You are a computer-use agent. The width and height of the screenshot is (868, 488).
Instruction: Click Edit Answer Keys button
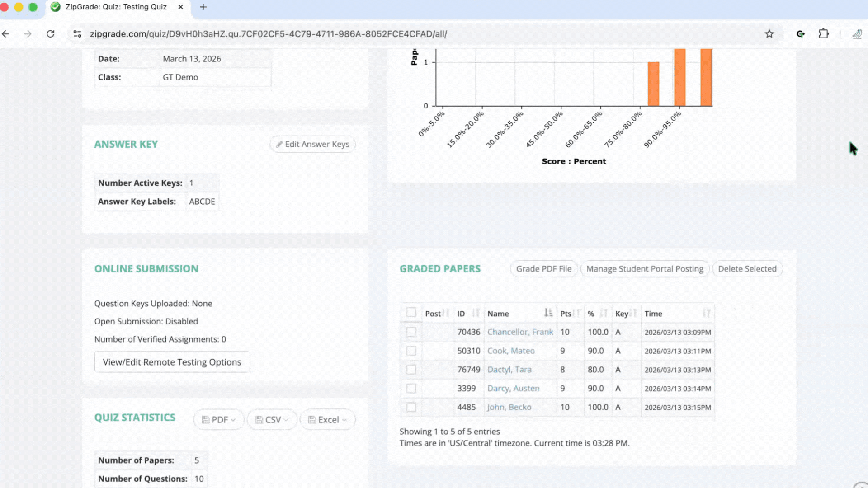(312, 144)
